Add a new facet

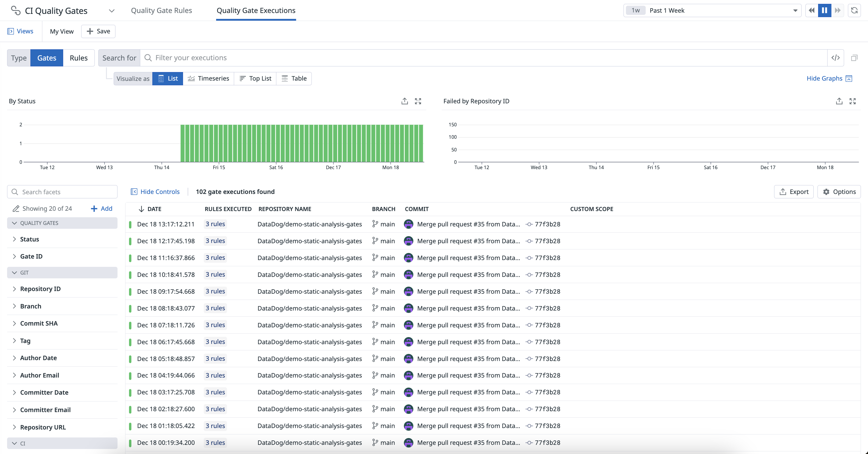[x=102, y=208]
